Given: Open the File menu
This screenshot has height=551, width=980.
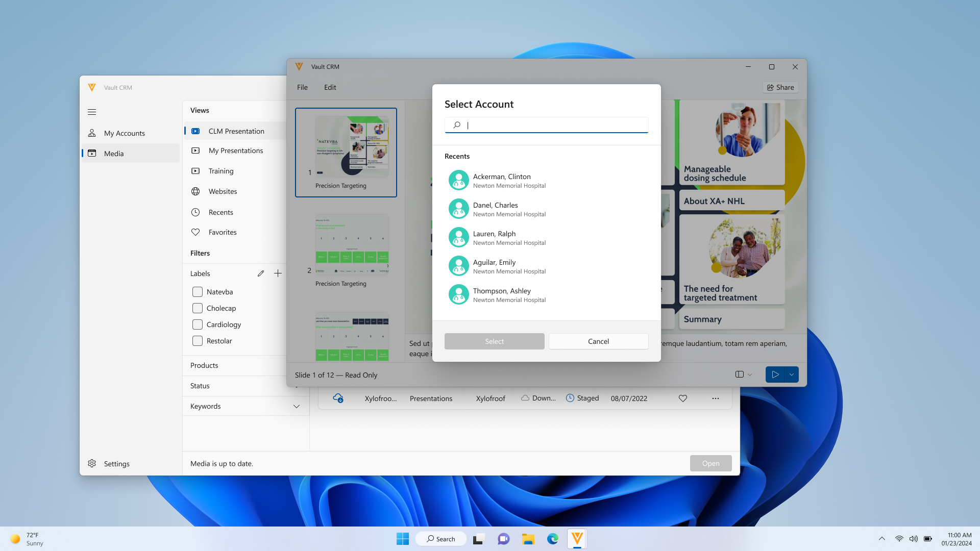Looking at the screenshot, I should 302,87.
